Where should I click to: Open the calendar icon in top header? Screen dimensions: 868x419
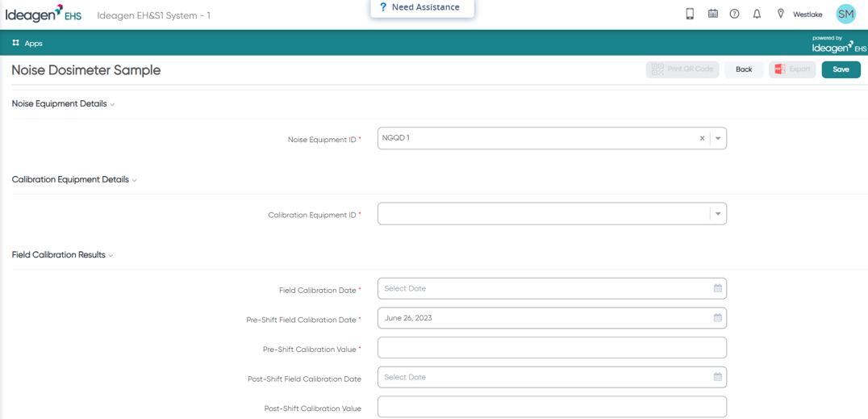[713, 14]
